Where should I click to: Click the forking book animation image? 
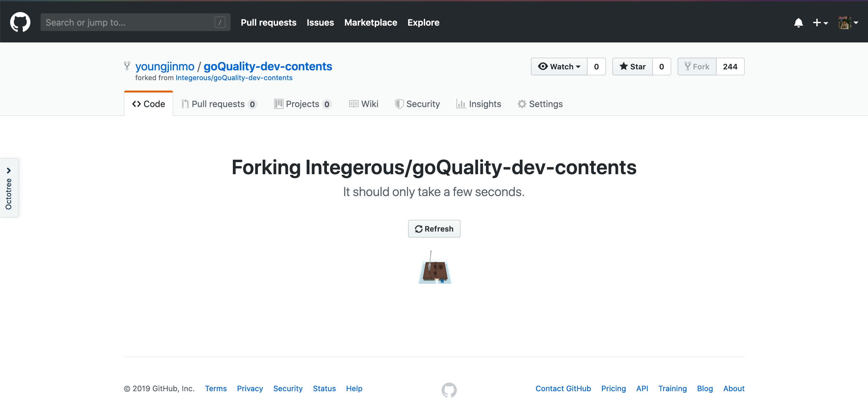[x=434, y=268]
